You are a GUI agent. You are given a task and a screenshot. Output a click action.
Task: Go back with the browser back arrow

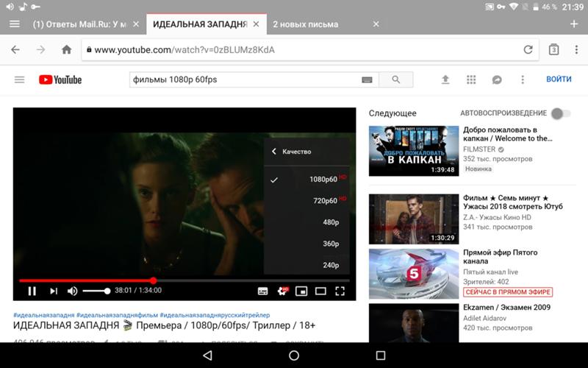point(15,49)
